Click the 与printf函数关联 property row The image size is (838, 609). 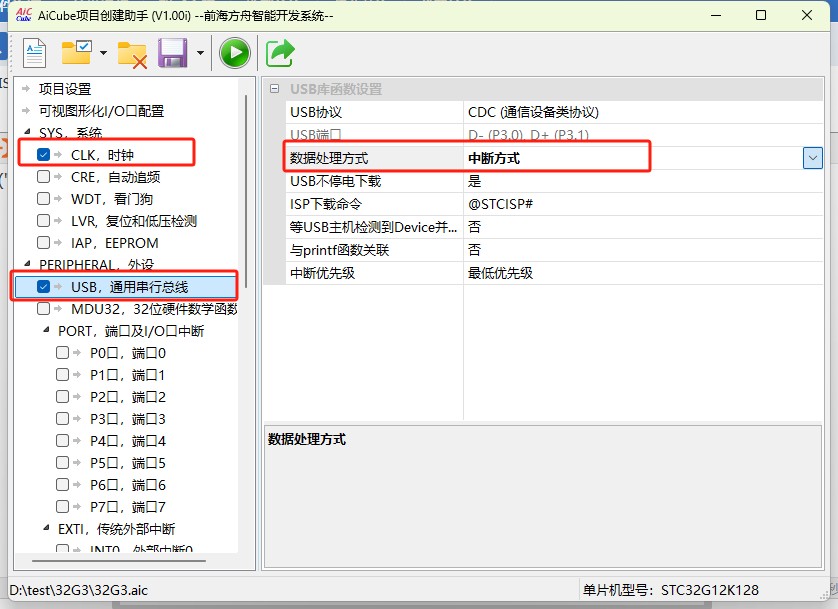(554, 250)
